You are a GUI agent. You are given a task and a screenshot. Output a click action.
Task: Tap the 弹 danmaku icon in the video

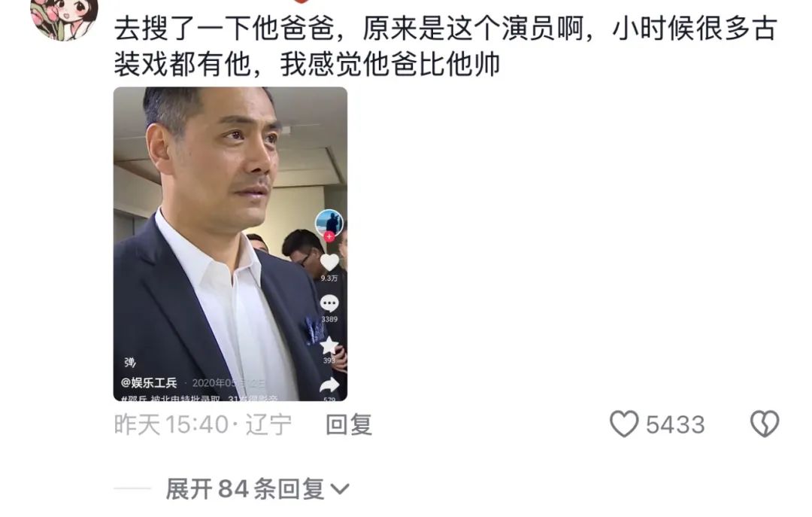130,363
